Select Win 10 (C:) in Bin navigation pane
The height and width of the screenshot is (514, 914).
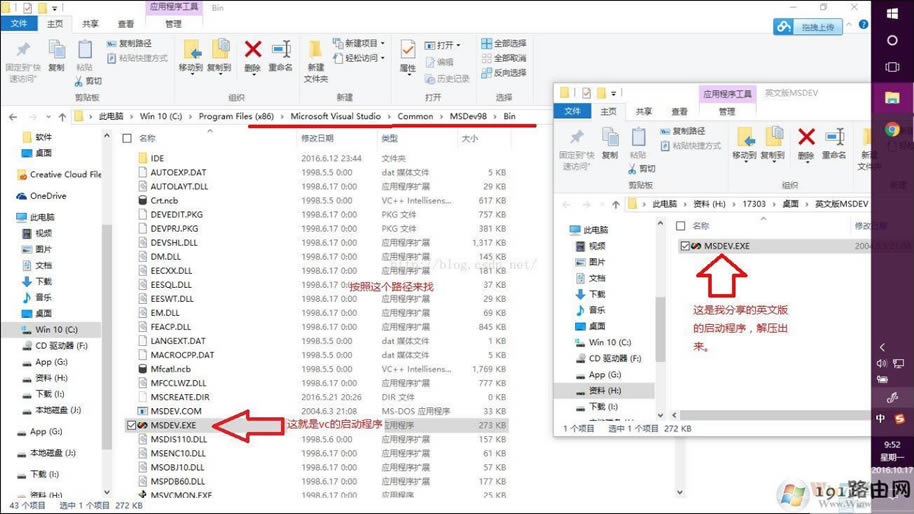[56, 329]
